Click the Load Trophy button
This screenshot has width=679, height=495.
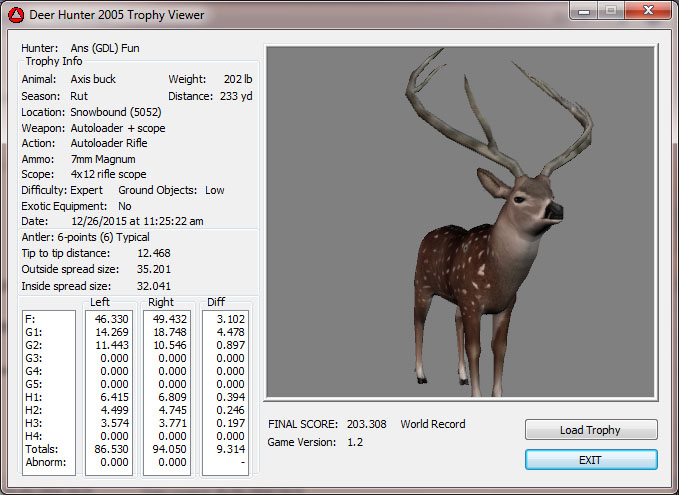point(590,430)
